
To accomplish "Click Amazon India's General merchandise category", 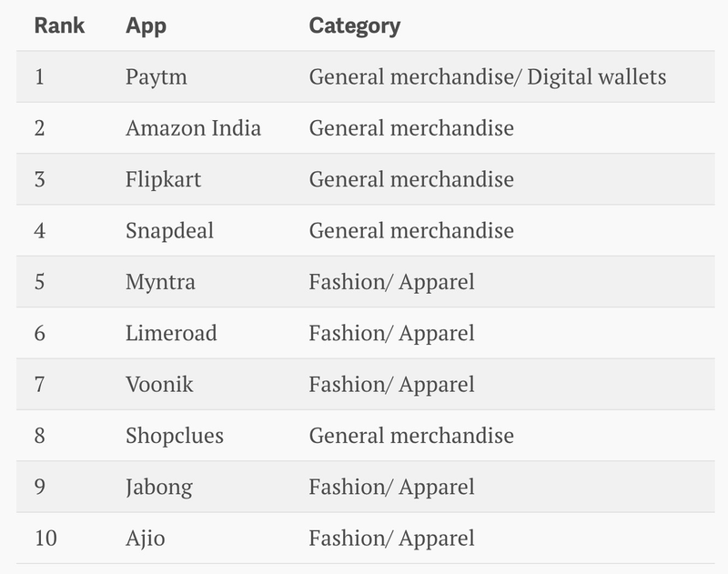I will 411,128.
